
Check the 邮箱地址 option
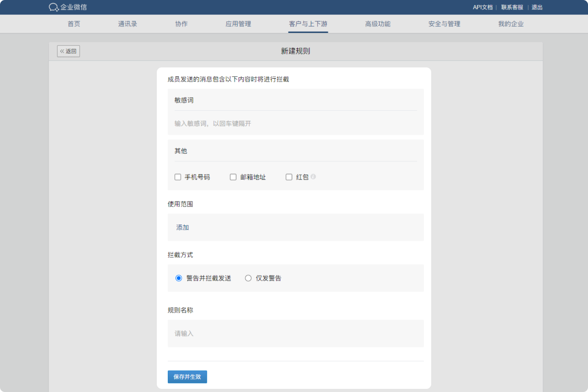point(233,177)
